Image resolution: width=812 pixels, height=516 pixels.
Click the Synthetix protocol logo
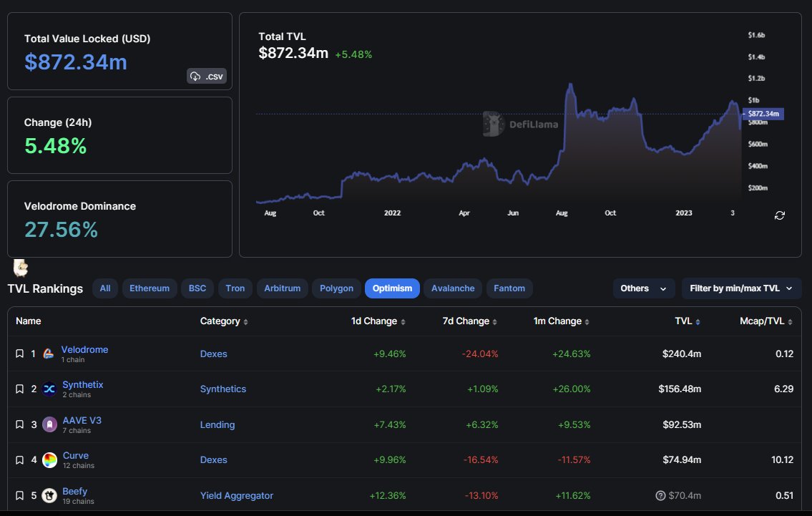[49, 389]
